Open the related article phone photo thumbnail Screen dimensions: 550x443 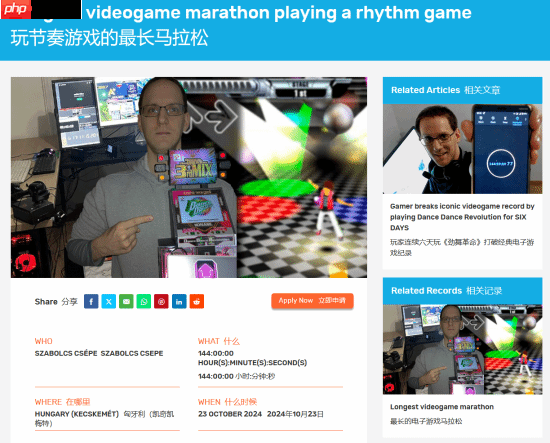[x=462, y=149]
